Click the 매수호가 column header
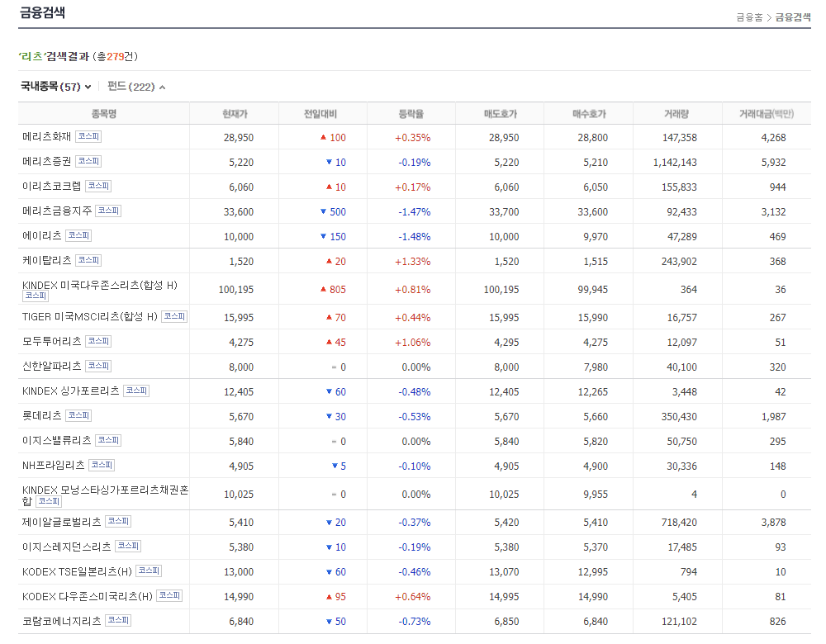826x644 pixels. [x=589, y=114]
